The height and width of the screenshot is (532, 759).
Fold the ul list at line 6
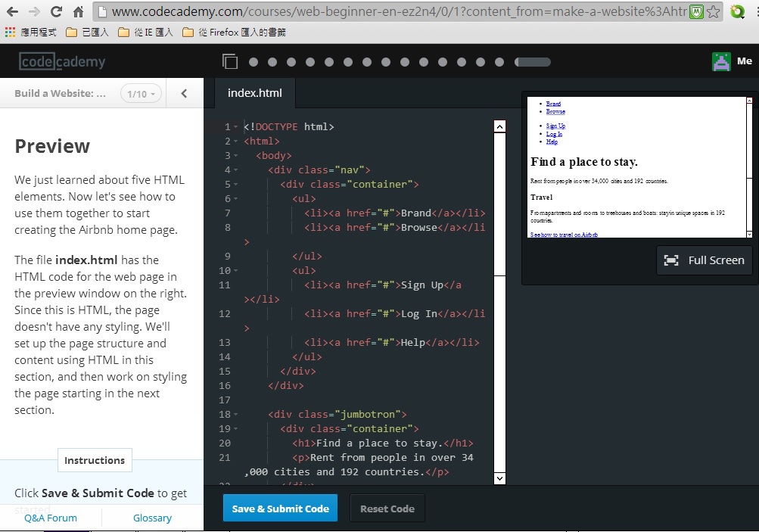pyautogui.click(x=236, y=199)
